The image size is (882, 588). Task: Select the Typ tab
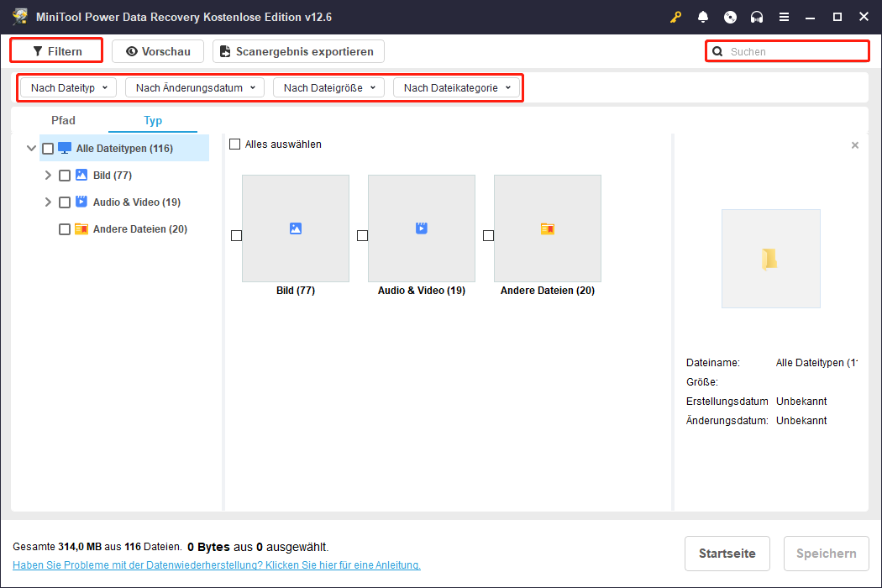152,120
